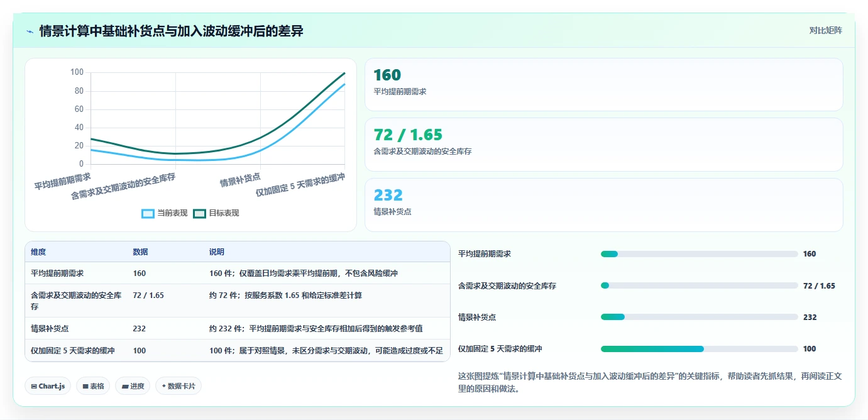
Task: Click table value 100
Action: [x=140, y=350]
